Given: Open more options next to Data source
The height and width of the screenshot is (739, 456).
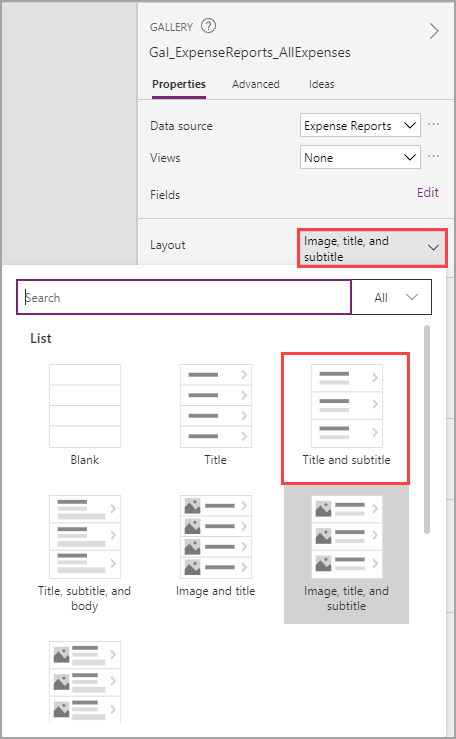Looking at the screenshot, I should 433,125.
